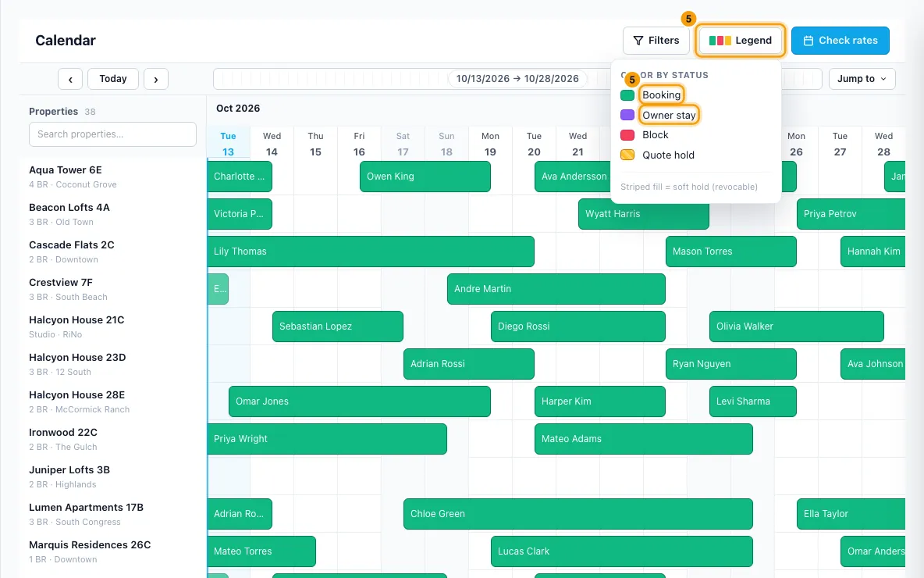
Task: Go to previous date range
Action: point(70,78)
